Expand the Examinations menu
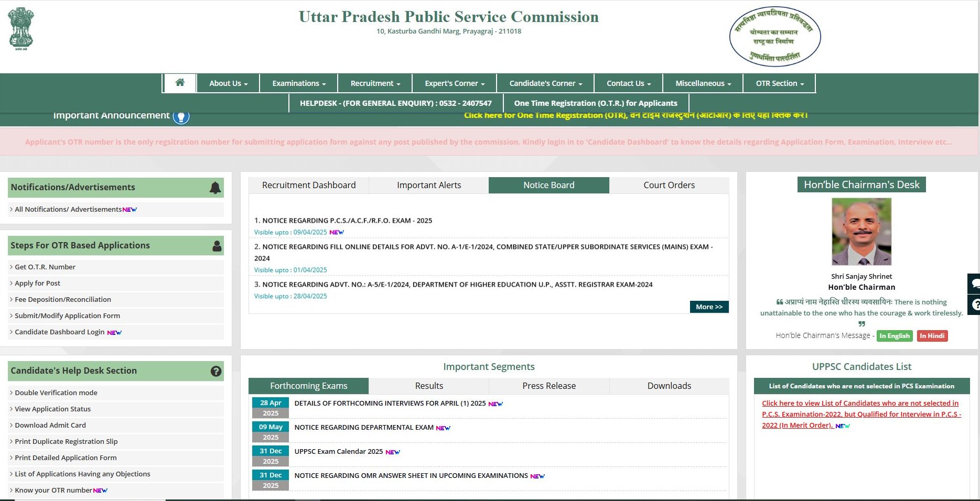This screenshot has height=501, width=980. (299, 83)
